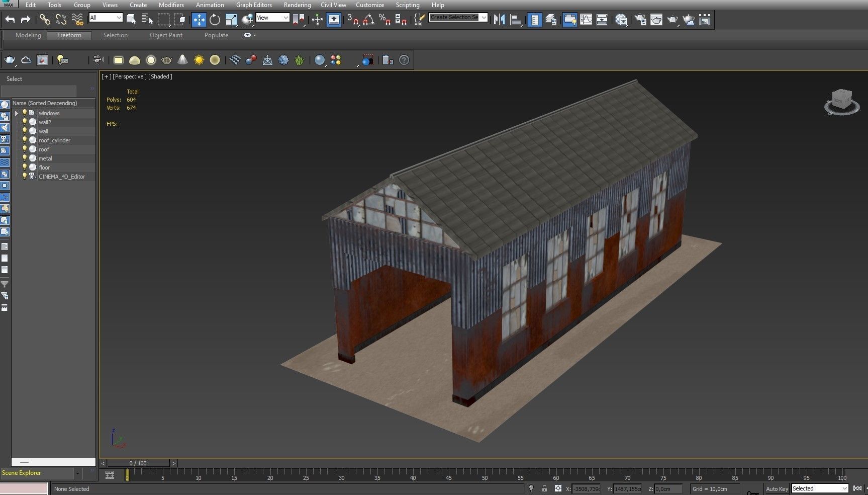Open 'Selected' key filter dropdown

pos(819,488)
